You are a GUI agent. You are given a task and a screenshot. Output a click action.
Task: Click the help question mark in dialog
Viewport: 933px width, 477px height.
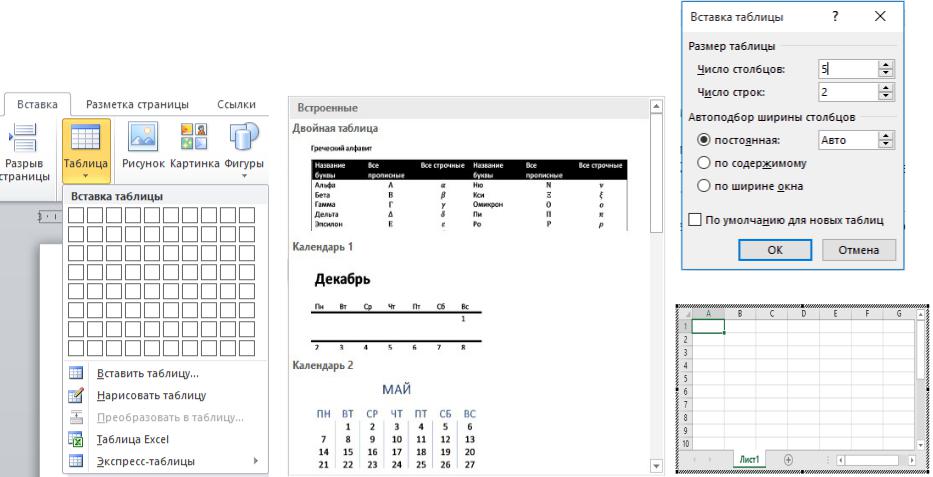point(835,16)
